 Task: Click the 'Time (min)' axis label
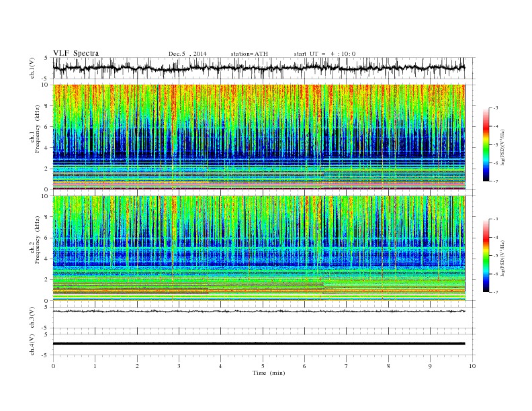tap(269, 373)
